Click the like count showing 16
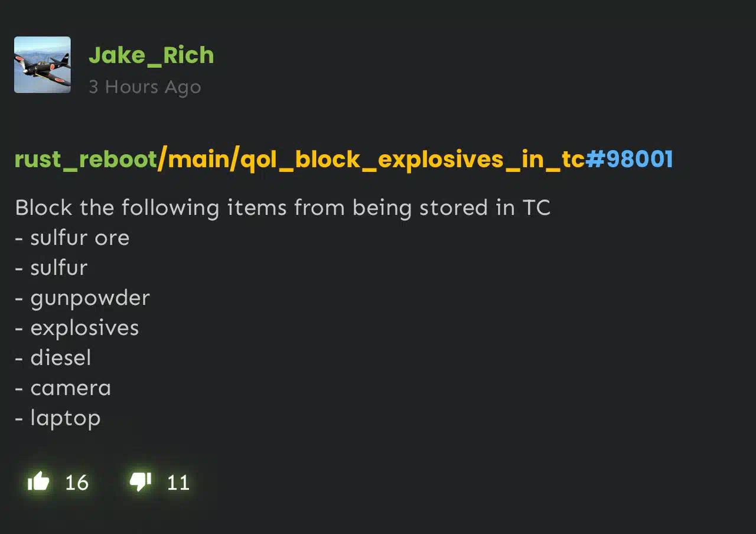The width and height of the screenshot is (756, 534). tap(77, 483)
